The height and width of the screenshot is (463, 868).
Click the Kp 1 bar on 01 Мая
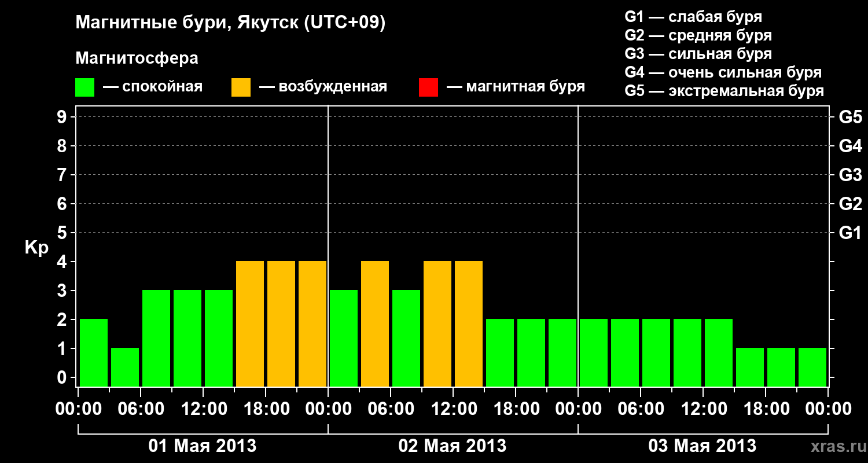pos(125,367)
